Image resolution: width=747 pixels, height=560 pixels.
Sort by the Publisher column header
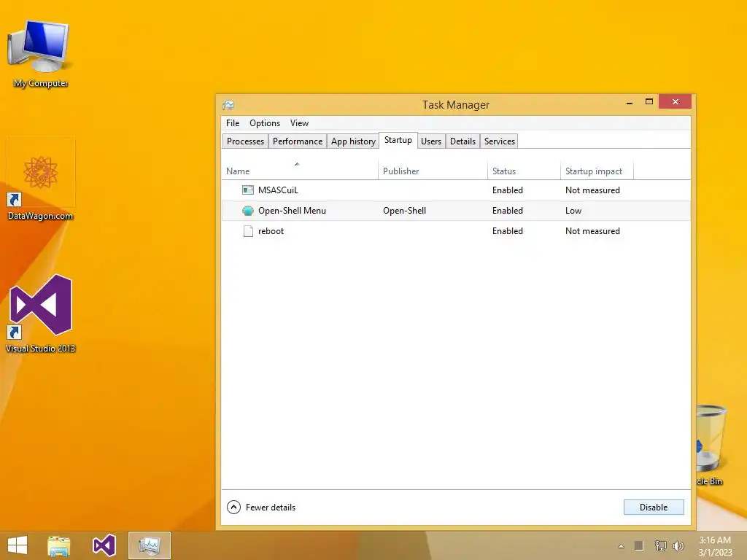433,171
